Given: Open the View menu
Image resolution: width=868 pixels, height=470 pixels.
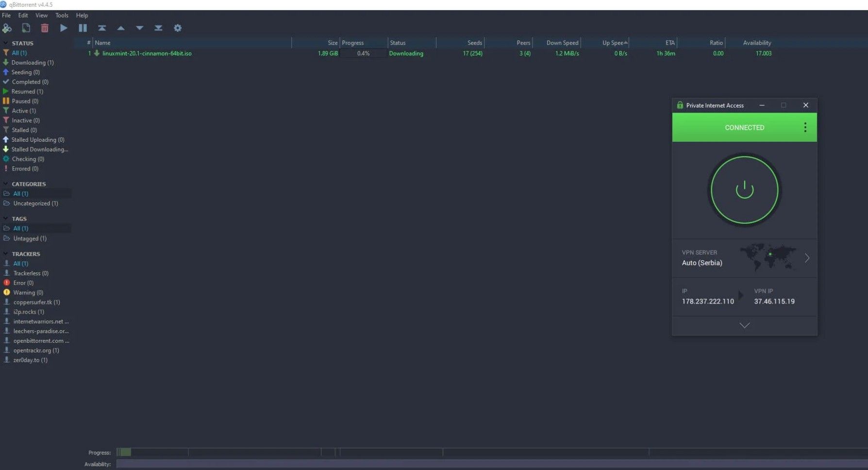Looking at the screenshot, I should click(x=41, y=16).
